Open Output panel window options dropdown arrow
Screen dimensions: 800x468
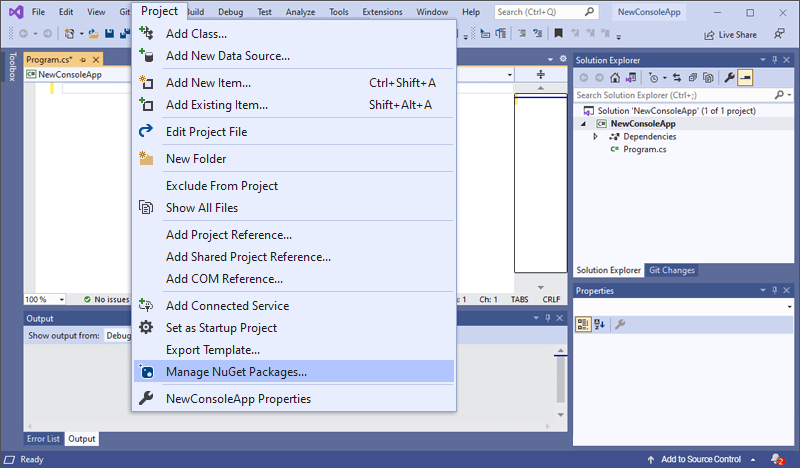click(x=536, y=317)
